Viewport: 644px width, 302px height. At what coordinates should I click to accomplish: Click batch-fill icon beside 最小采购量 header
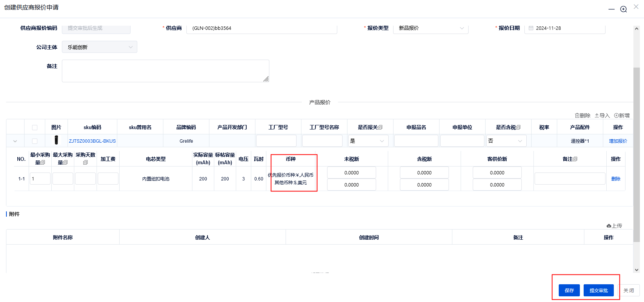43,163
